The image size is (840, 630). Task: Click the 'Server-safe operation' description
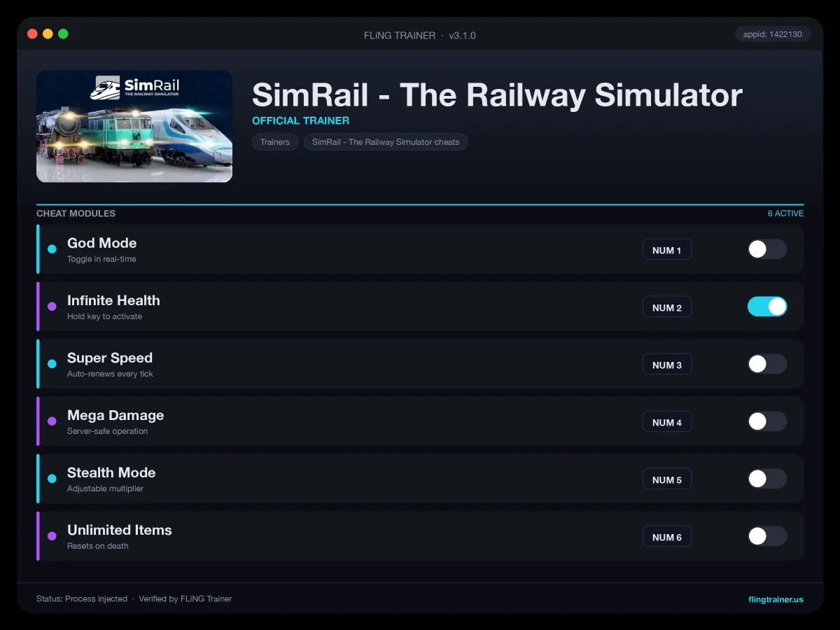click(107, 431)
